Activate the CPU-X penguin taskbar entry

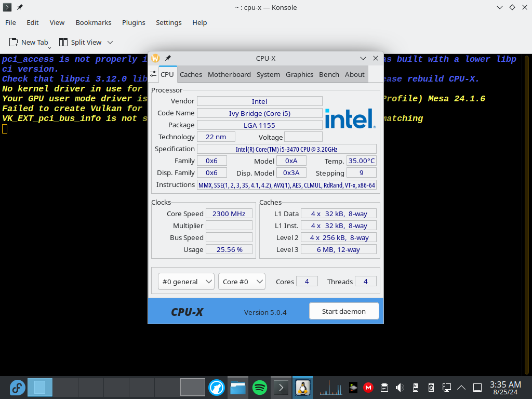[302, 388]
